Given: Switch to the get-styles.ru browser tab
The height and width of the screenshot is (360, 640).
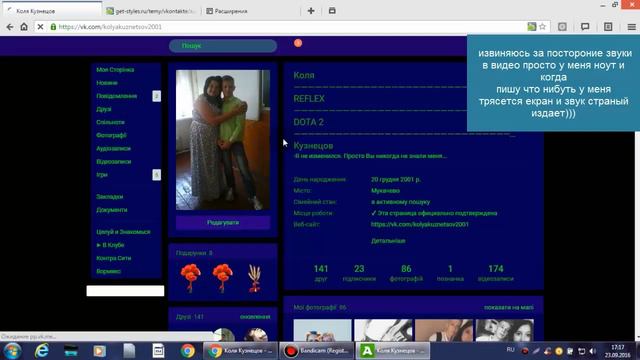Looking at the screenshot, I should (x=150, y=11).
